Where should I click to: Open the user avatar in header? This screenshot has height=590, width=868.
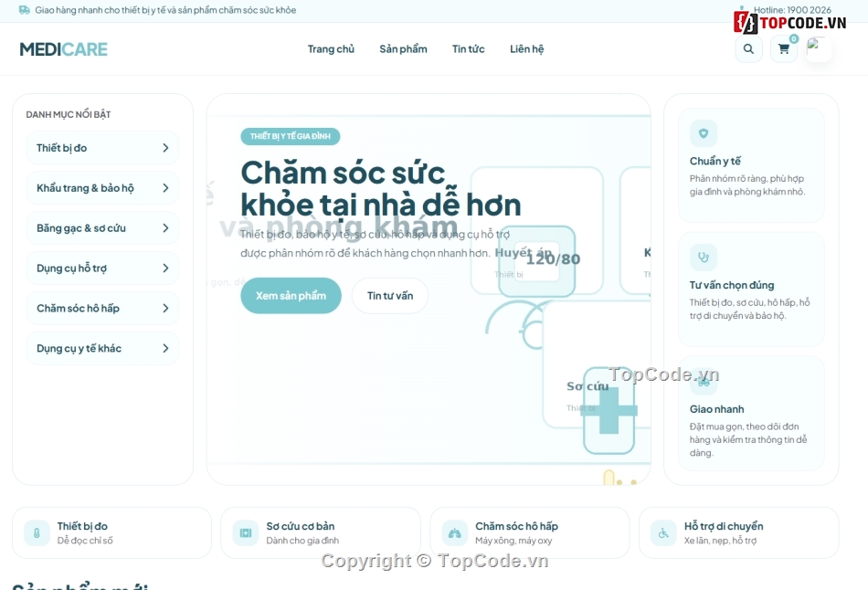coord(818,48)
